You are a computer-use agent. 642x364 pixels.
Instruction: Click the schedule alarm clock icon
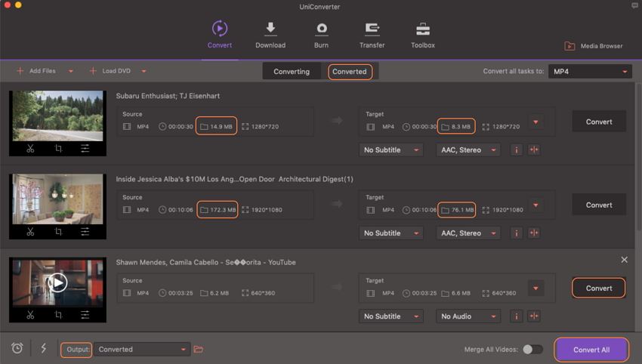17,348
